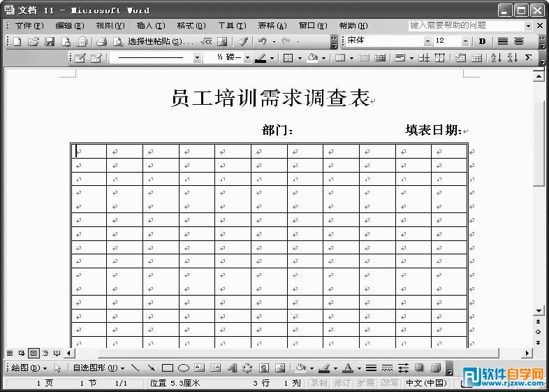Open the Line Style dropdown
The height and width of the screenshot is (392, 549).
pyautogui.click(x=197, y=58)
